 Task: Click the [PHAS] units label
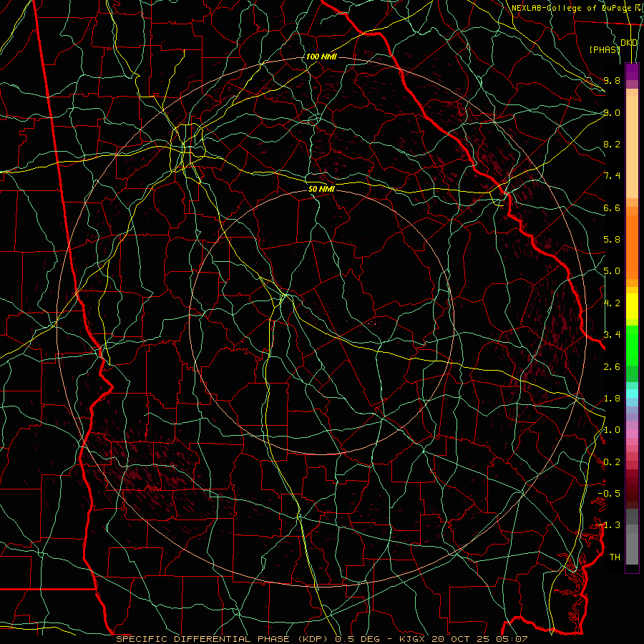(605, 49)
